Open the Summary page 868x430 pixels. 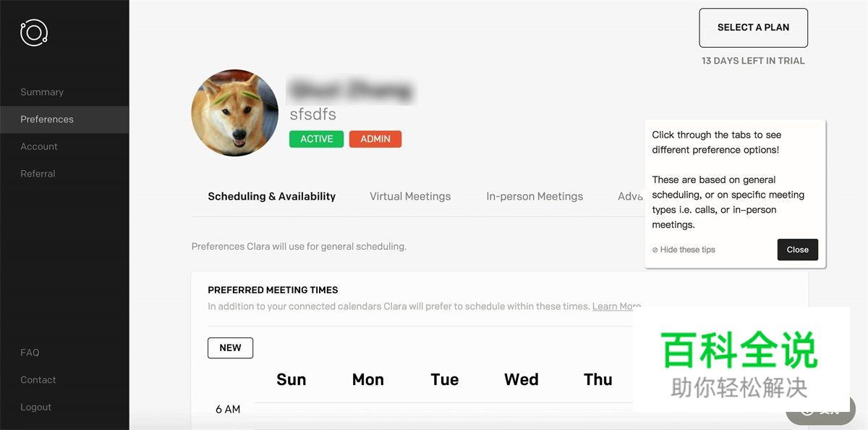click(x=42, y=92)
